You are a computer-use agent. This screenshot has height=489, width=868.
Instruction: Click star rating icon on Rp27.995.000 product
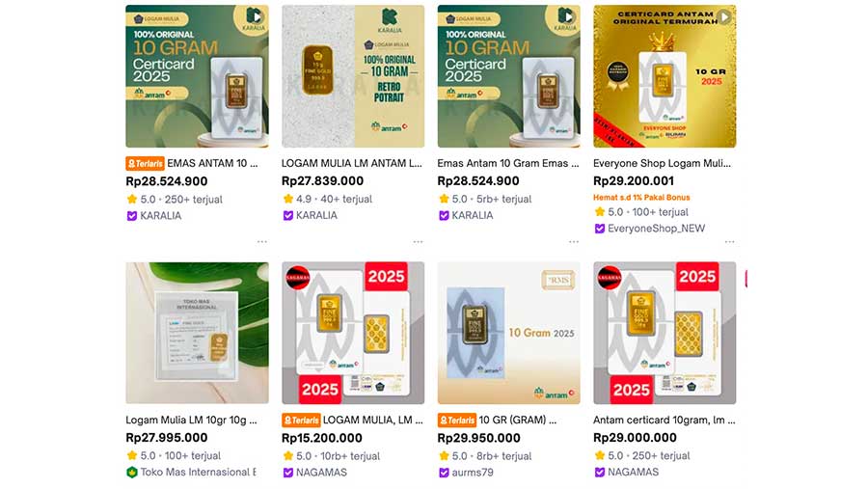coord(132,455)
